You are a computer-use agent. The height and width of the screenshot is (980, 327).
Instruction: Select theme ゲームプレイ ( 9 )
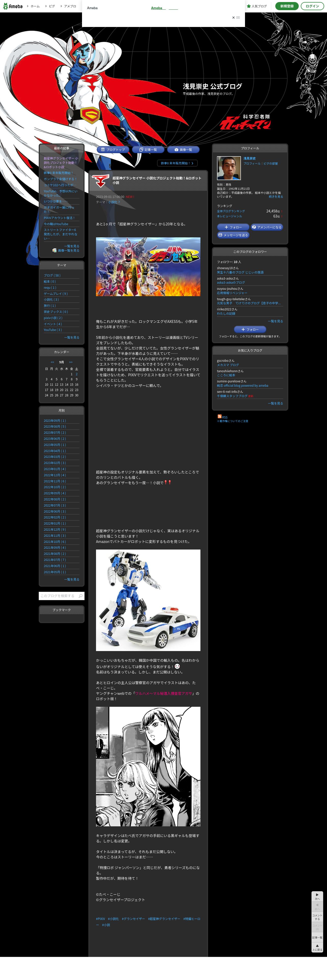[56, 294]
